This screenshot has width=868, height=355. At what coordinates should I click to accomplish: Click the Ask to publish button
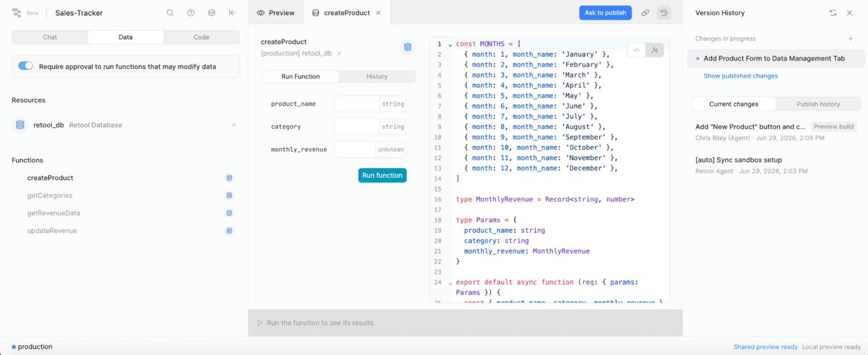(605, 13)
